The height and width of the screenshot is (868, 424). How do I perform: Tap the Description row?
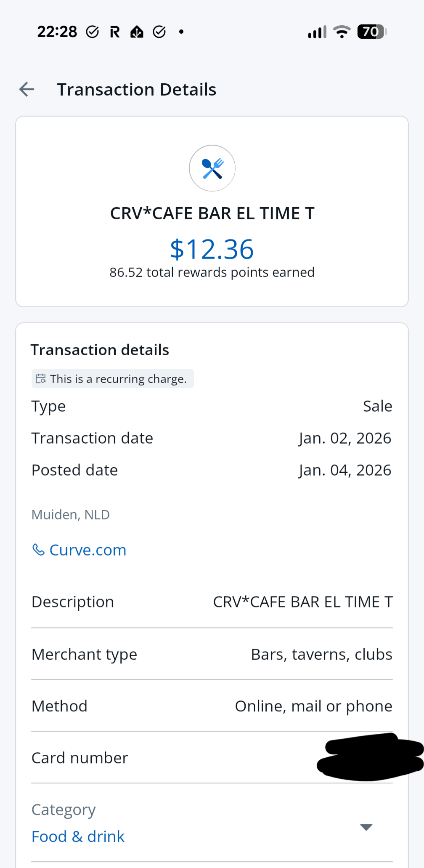[212, 602]
